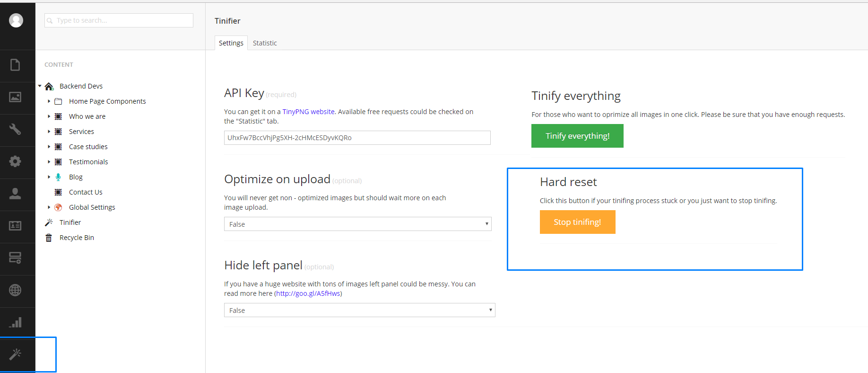The image size is (868, 373).
Task: Open the Content section document icon
Action: (15, 65)
